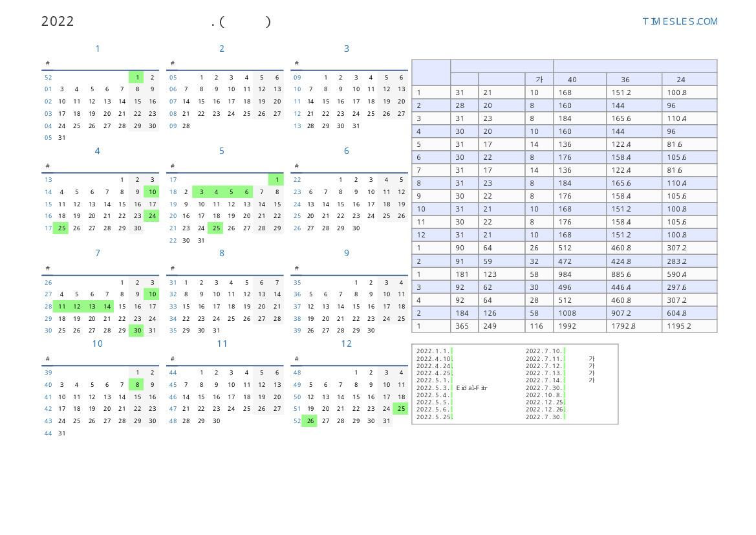Select the month 9 calendar heading

tap(346, 254)
